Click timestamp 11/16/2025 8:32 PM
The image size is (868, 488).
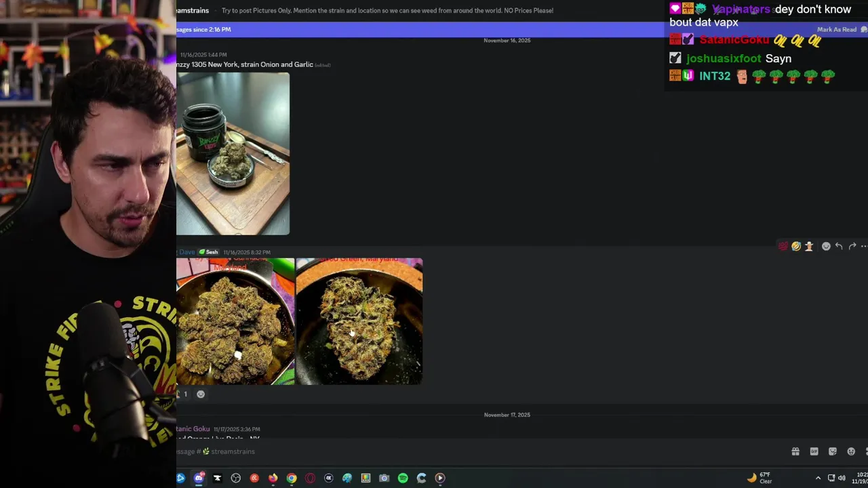point(247,252)
